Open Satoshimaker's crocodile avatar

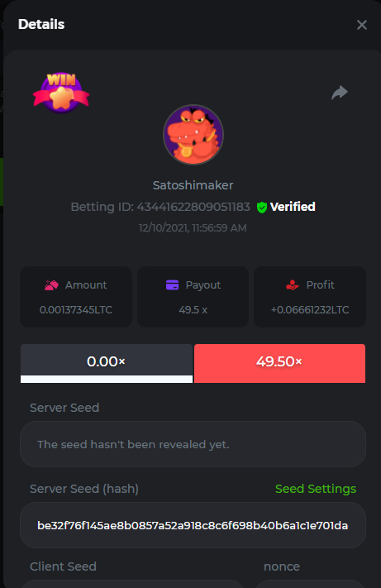[x=193, y=135]
